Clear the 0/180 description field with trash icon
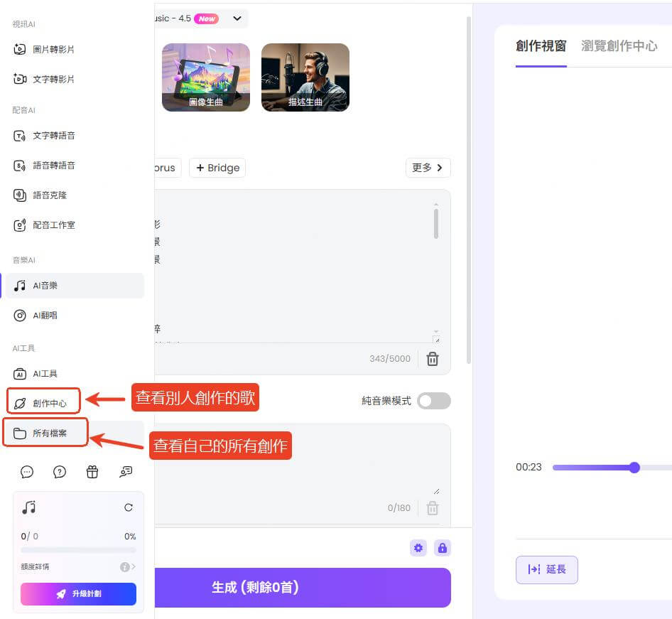Image resolution: width=672 pixels, height=619 pixels. [x=433, y=508]
